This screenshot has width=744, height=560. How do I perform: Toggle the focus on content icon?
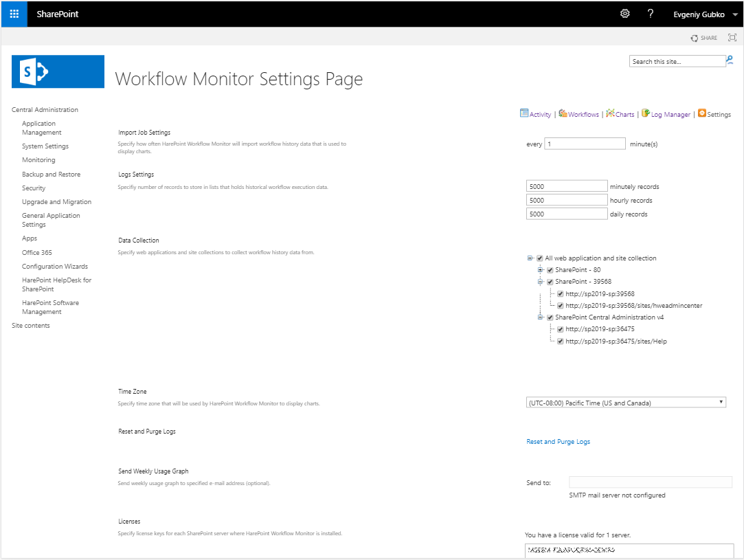pyautogui.click(x=732, y=38)
